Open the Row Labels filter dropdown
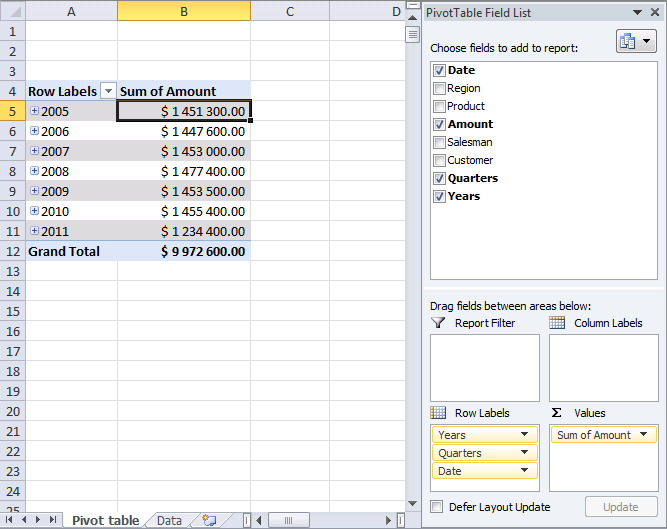667x529 pixels. tap(109, 91)
